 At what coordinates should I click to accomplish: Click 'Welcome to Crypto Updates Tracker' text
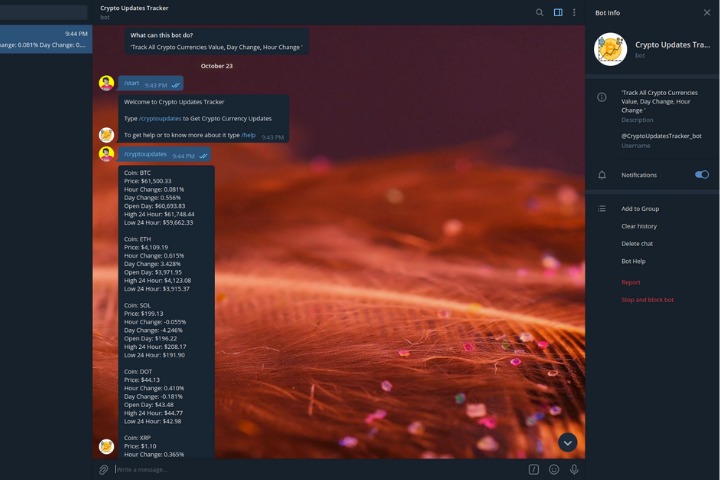[174, 102]
